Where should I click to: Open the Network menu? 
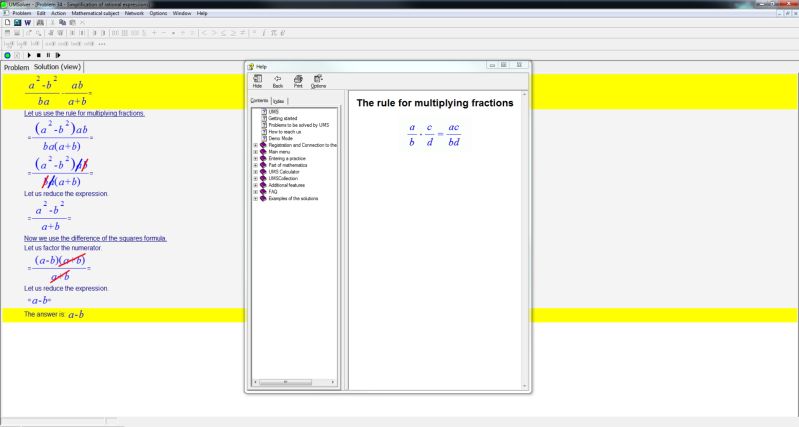click(x=135, y=13)
